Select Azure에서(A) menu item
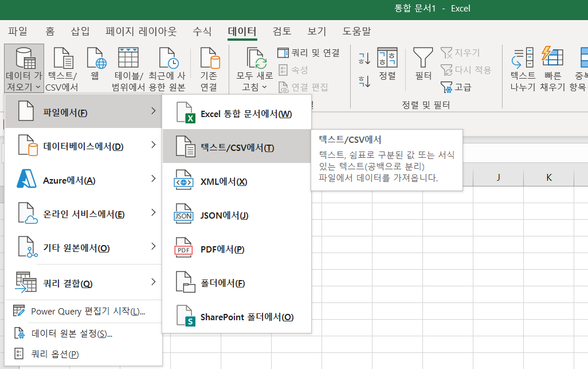The height and width of the screenshot is (369, 588). click(84, 178)
